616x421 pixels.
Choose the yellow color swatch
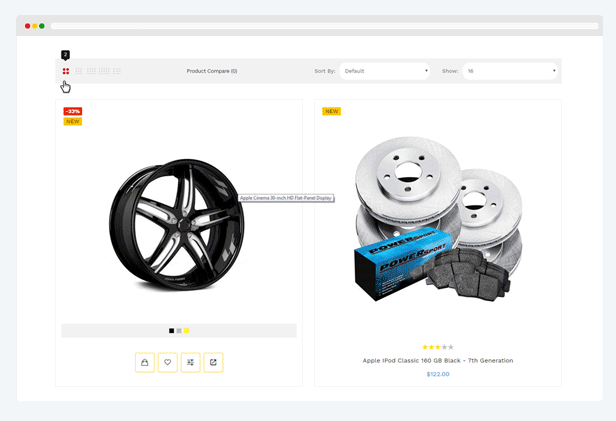pos(186,331)
